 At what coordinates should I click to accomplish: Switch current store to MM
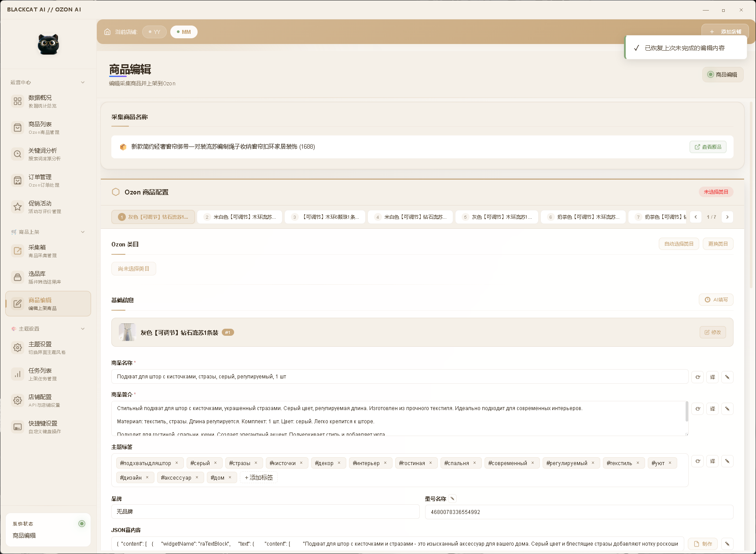[184, 32]
